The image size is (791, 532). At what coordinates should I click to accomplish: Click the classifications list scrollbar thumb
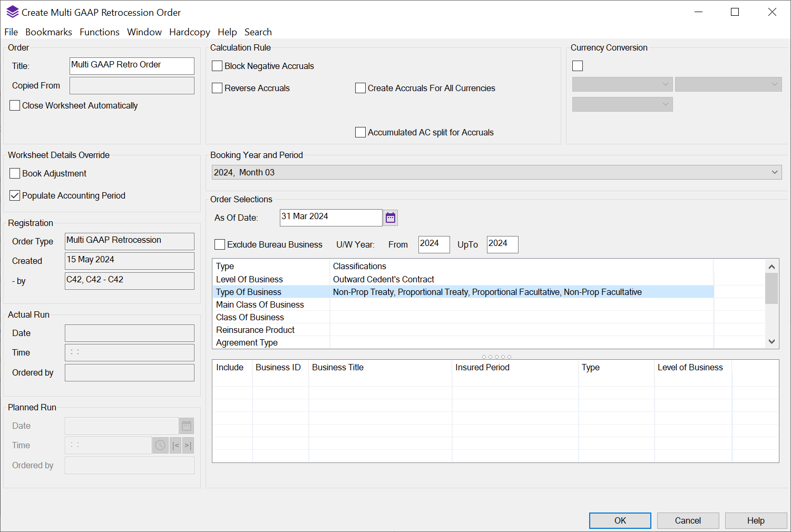772,288
